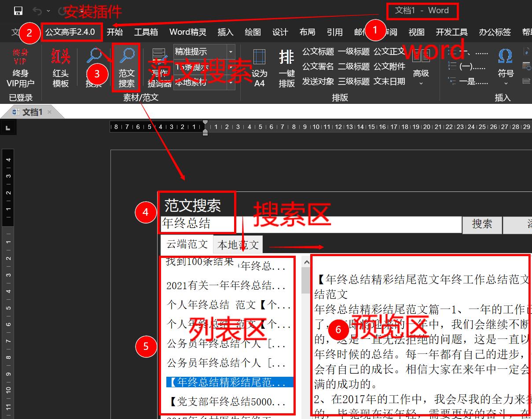This screenshot has height=419, width=532.
Task: Select 【党支部年终总结5000 list result
Action: (227, 401)
